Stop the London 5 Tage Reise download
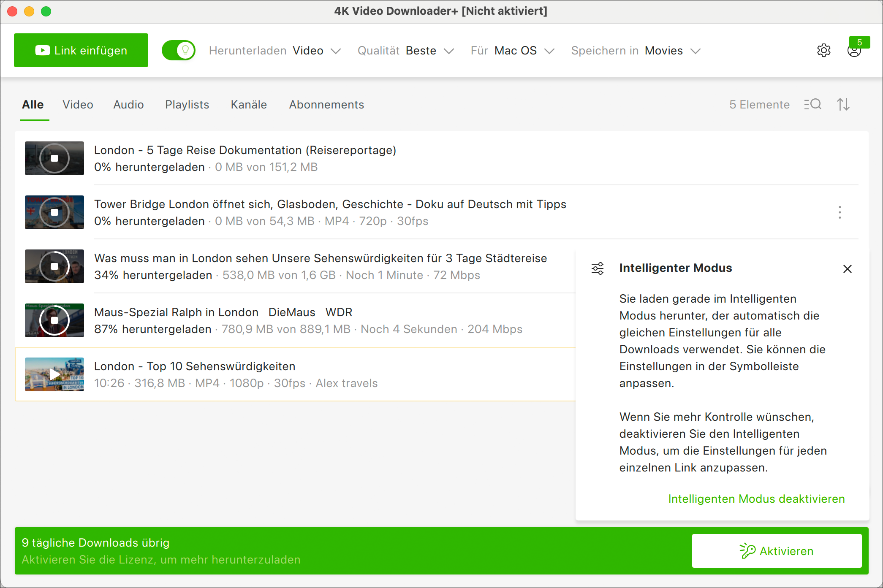This screenshot has width=883, height=588. [x=54, y=158]
